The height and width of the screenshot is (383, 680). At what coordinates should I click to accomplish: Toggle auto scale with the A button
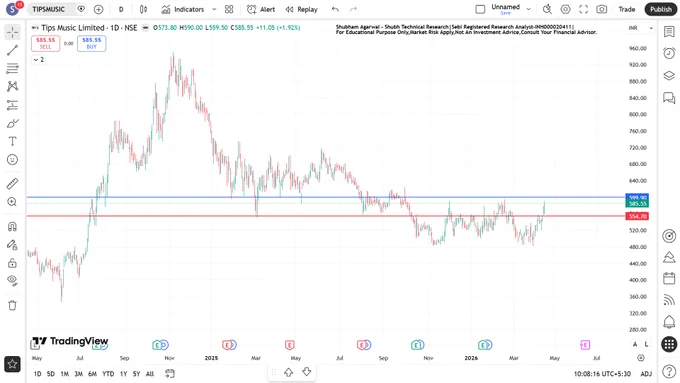coord(635,344)
